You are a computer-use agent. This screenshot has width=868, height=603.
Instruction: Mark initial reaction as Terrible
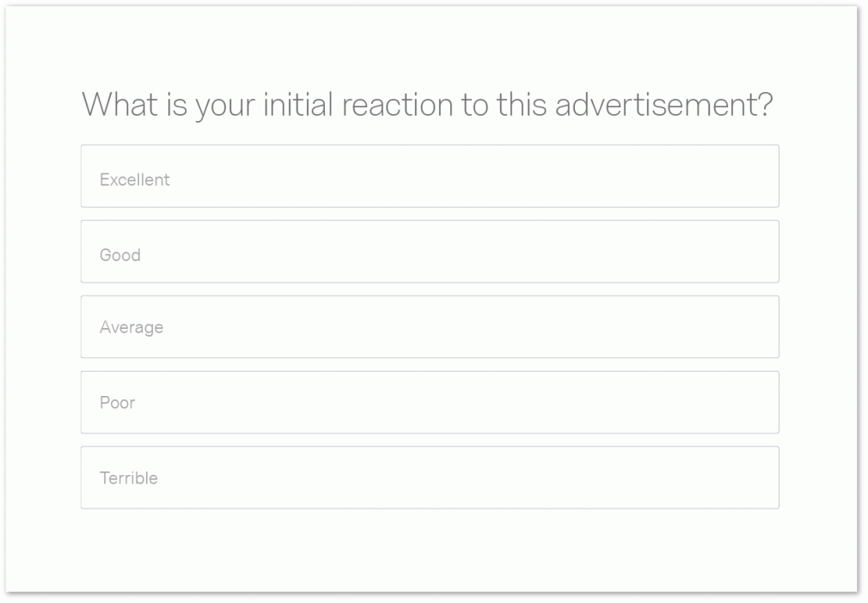430,478
